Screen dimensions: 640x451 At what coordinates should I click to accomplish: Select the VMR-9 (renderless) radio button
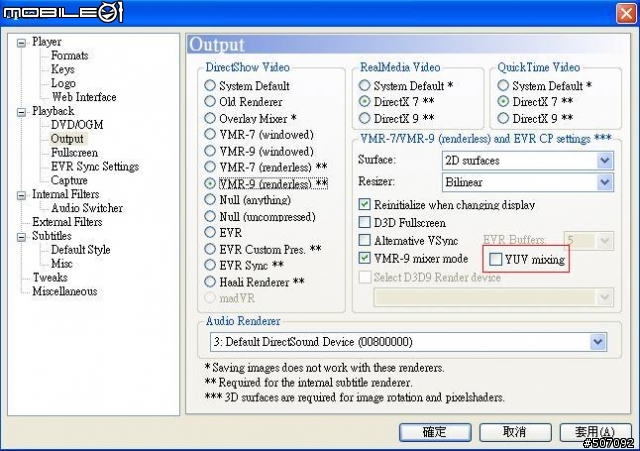(x=210, y=184)
